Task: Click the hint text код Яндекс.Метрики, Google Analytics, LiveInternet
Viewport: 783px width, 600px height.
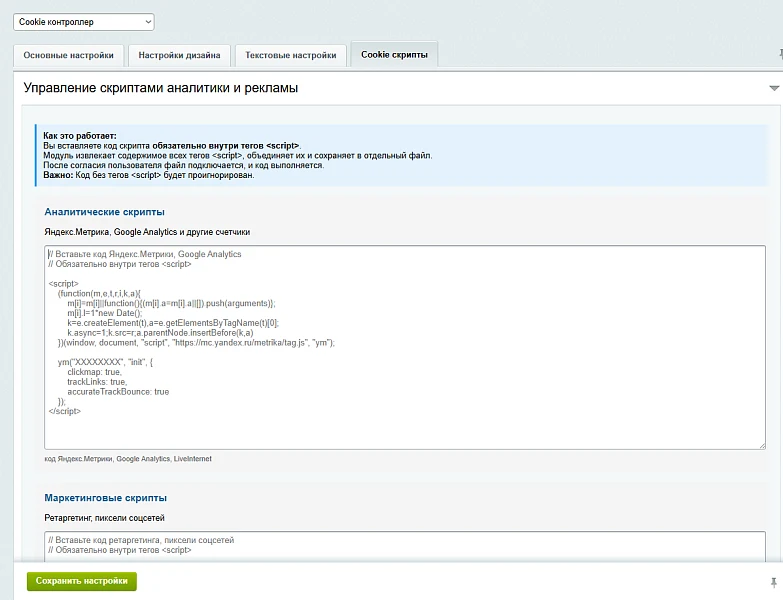Action: tap(128, 459)
